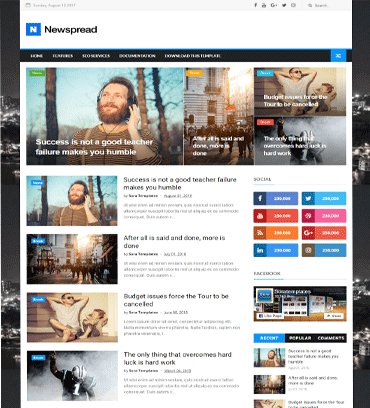This screenshot has height=408, width=370.
Task: Open the Facebook icon in top bar
Action: point(256,5)
